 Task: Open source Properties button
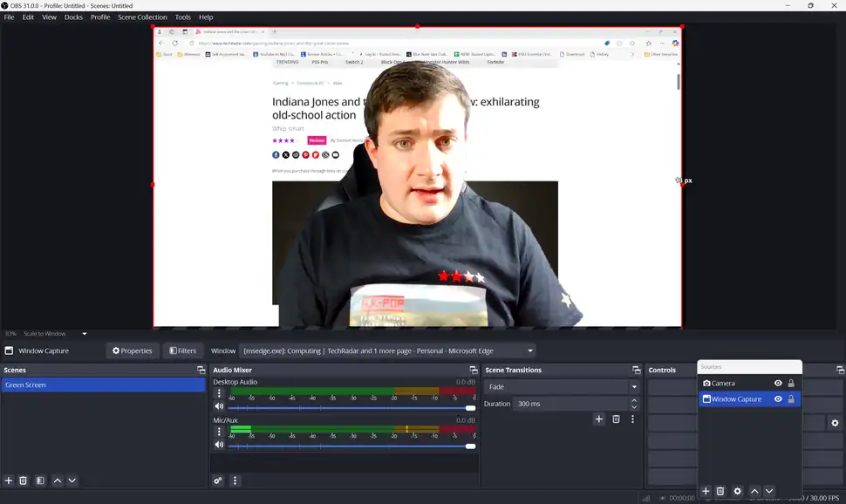[x=133, y=351]
